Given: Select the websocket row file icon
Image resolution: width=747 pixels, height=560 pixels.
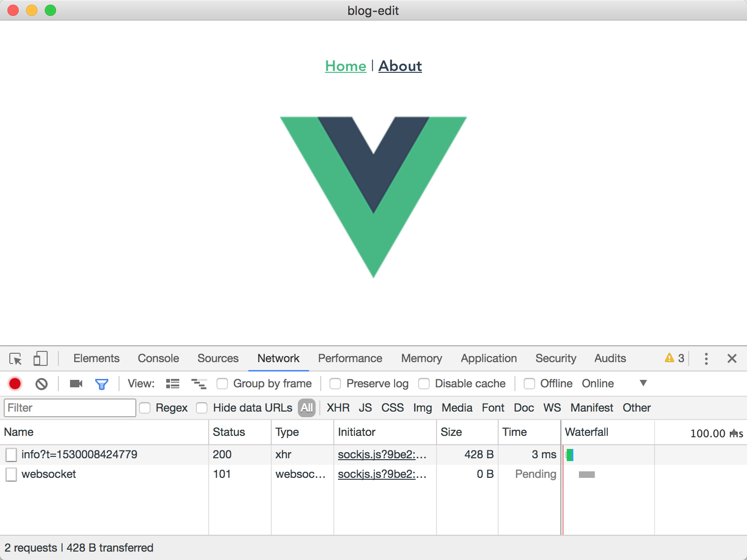Looking at the screenshot, I should 11,475.
